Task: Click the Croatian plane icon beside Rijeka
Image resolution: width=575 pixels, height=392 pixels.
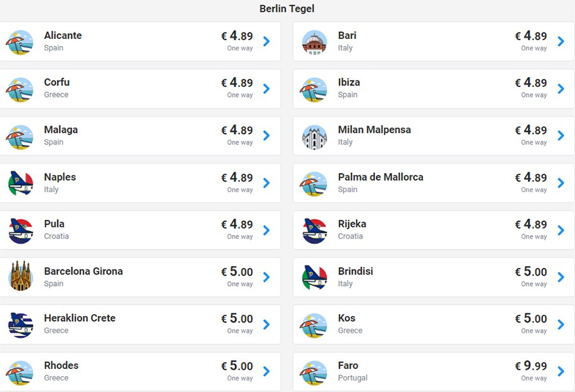Action: [314, 230]
